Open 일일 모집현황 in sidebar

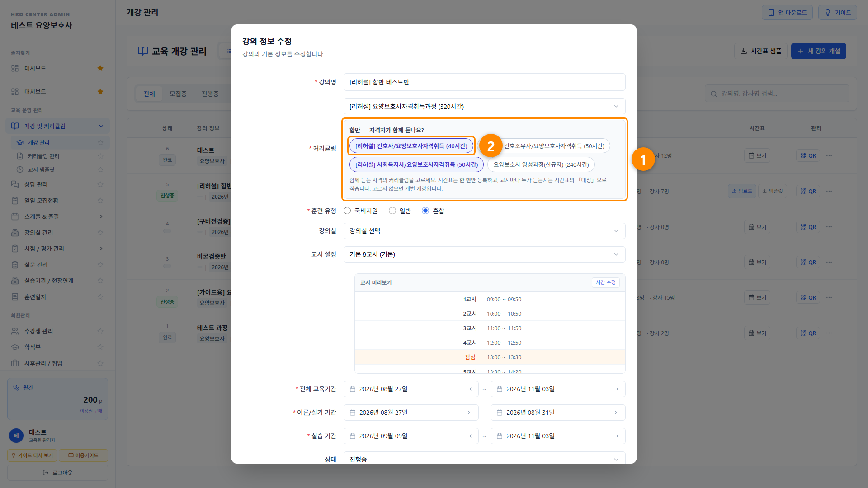(41, 201)
